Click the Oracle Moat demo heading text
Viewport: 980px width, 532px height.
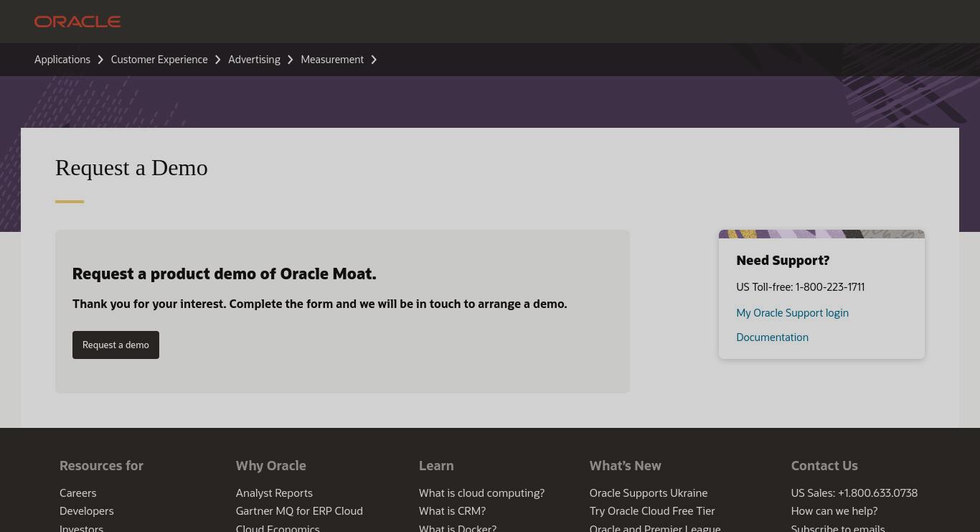tap(224, 274)
